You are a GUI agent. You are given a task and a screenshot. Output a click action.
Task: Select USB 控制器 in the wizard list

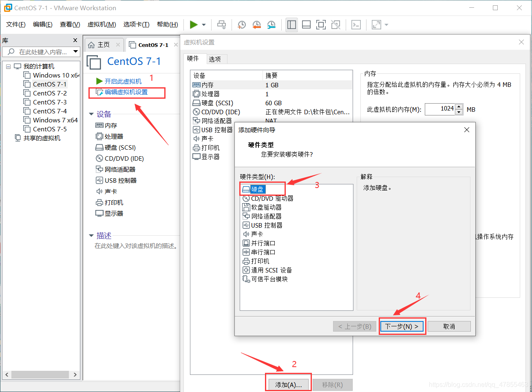263,225
